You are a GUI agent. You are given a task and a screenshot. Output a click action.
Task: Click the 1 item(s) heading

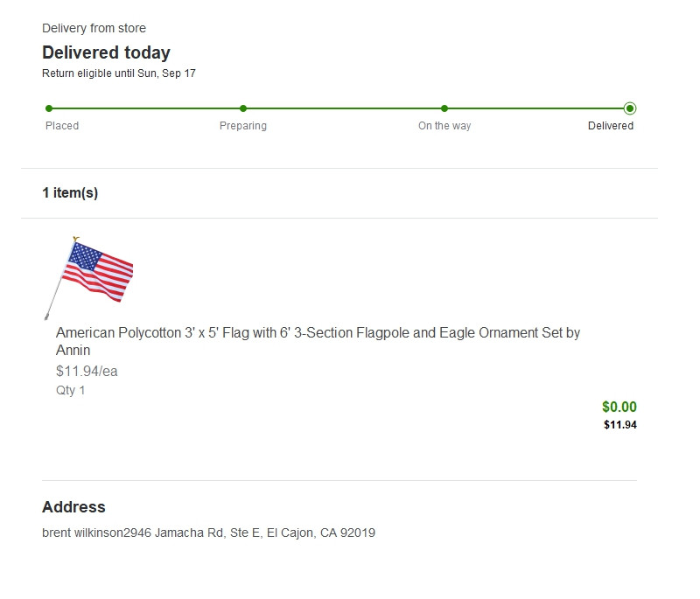coord(70,193)
